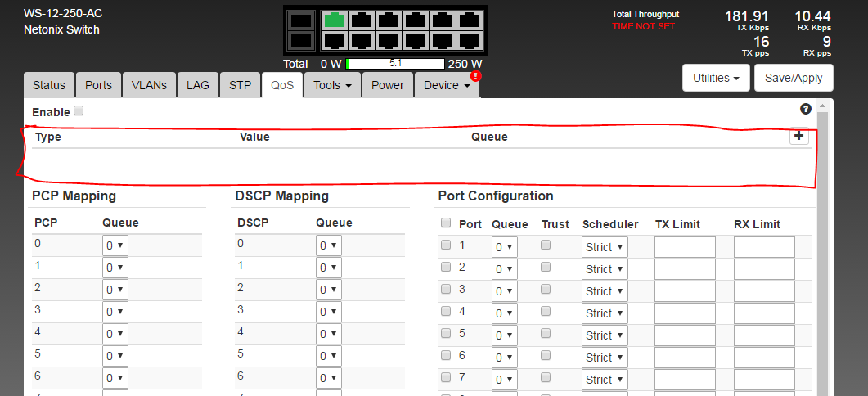Open the DSCP 2 Queue dropdown
The width and height of the screenshot is (868, 396).
(328, 290)
